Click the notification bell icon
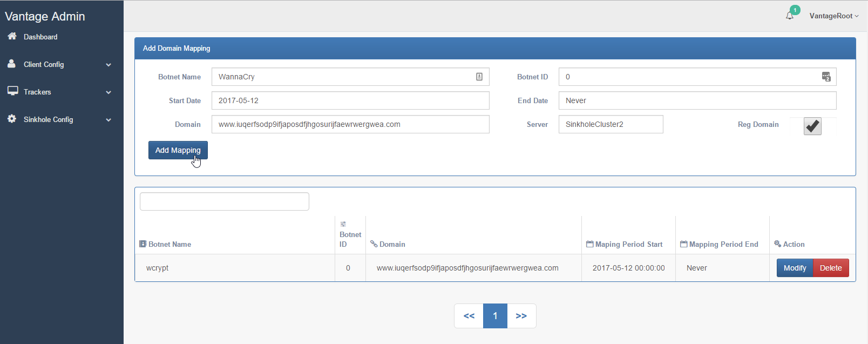This screenshot has width=868, height=344. pyautogui.click(x=790, y=16)
